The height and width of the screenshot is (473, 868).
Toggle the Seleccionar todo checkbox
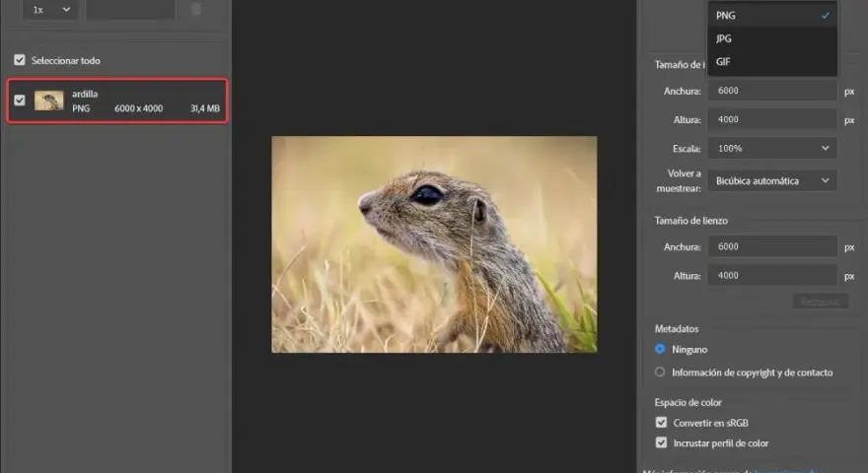pos(20,60)
